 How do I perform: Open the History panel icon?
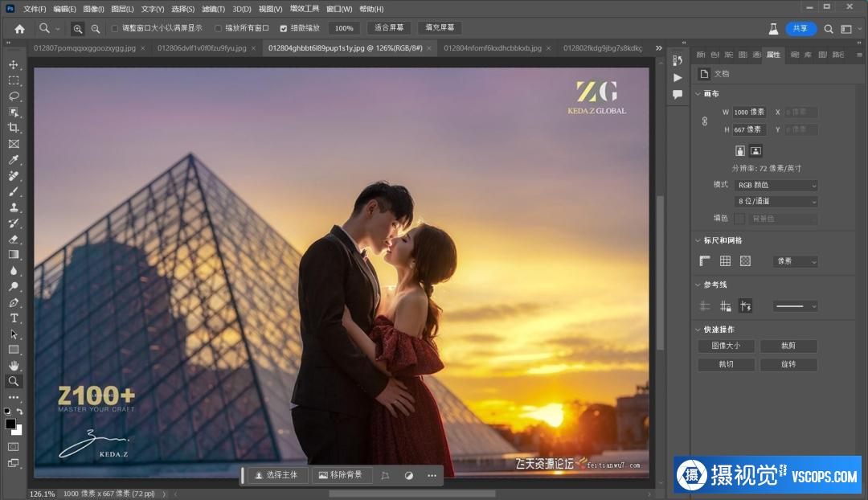(678, 60)
